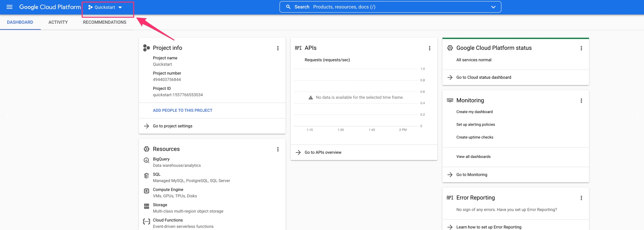Expand the search bar dropdown arrow
This screenshot has height=230, width=644.
coord(493,7)
